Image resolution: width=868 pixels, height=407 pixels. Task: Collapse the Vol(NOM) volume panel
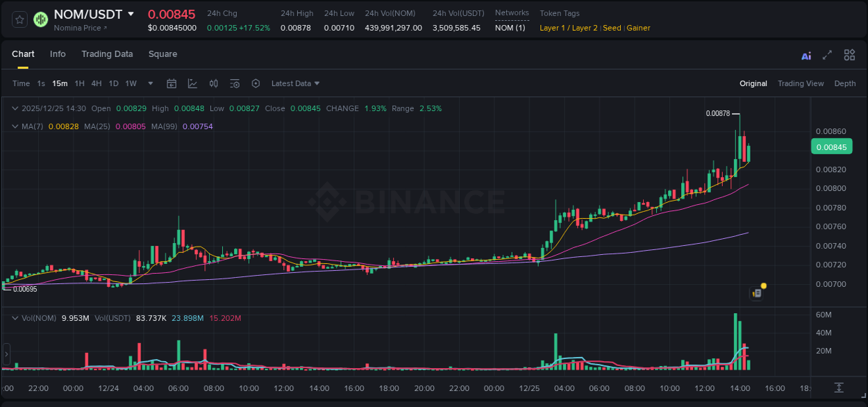(15, 318)
